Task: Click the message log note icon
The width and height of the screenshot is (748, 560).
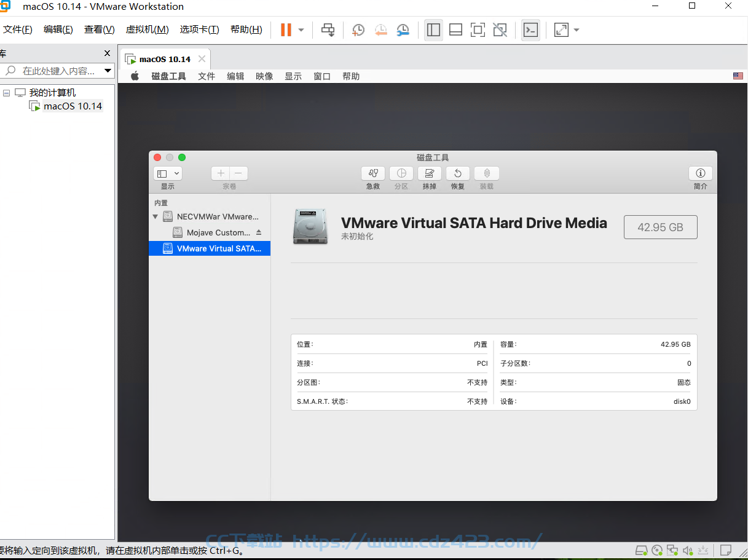Action: (x=726, y=550)
